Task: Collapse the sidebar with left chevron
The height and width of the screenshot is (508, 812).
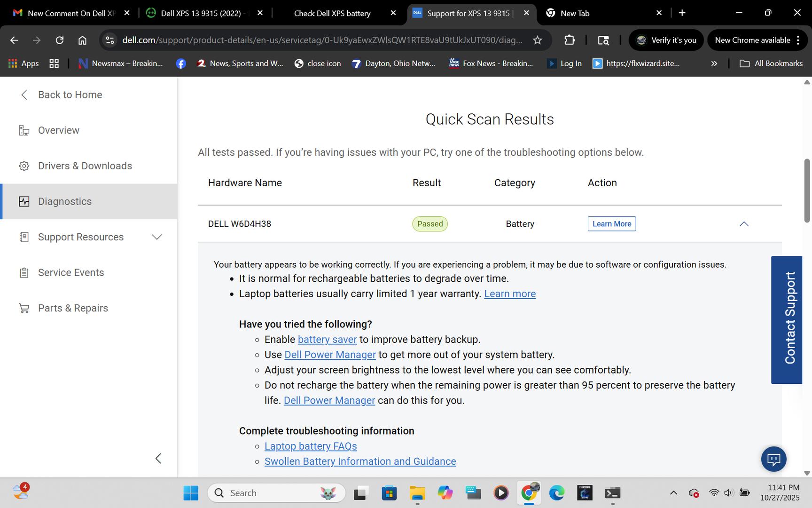Action: [x=158, y=459]
